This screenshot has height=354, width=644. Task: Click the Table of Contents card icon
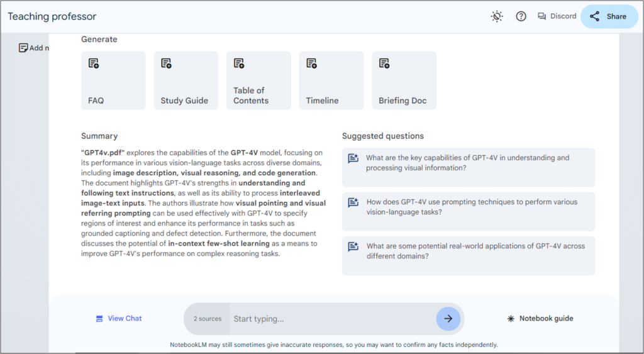click(239, 64)
